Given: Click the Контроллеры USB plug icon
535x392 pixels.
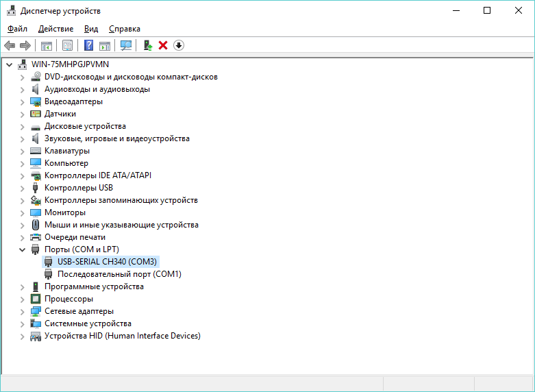Looking at the screenshot, I should 35,188.
